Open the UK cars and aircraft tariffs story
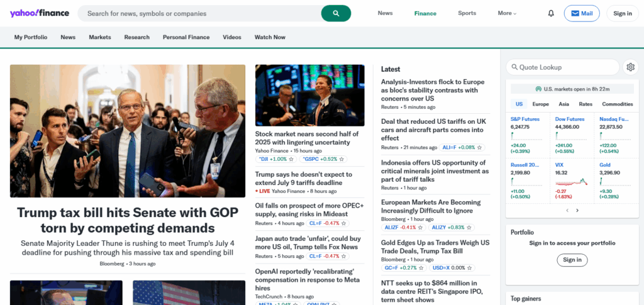 coord(434,130)
